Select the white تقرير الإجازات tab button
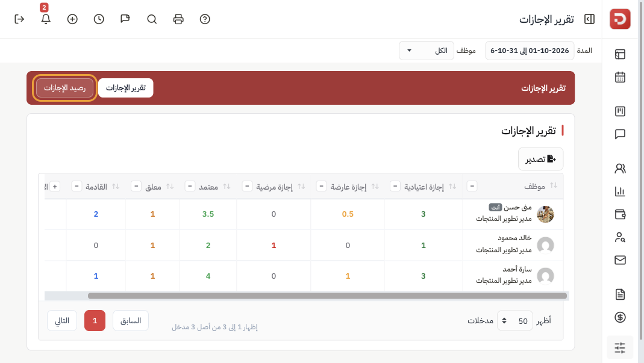Image resolution: width=644 pixels, height=363 pixels. click(126, 88)
